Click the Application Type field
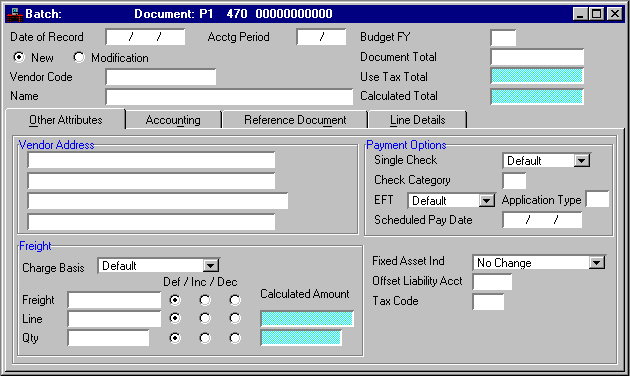This screenshot has width=630, height=376. [x=597, y=199]
